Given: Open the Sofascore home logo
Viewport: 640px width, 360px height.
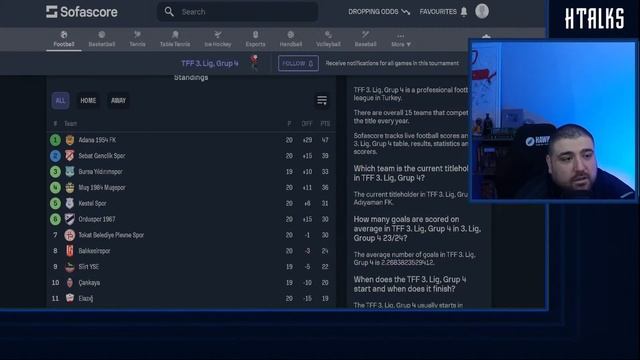Looking at the screenshot, I should point(82,12).
